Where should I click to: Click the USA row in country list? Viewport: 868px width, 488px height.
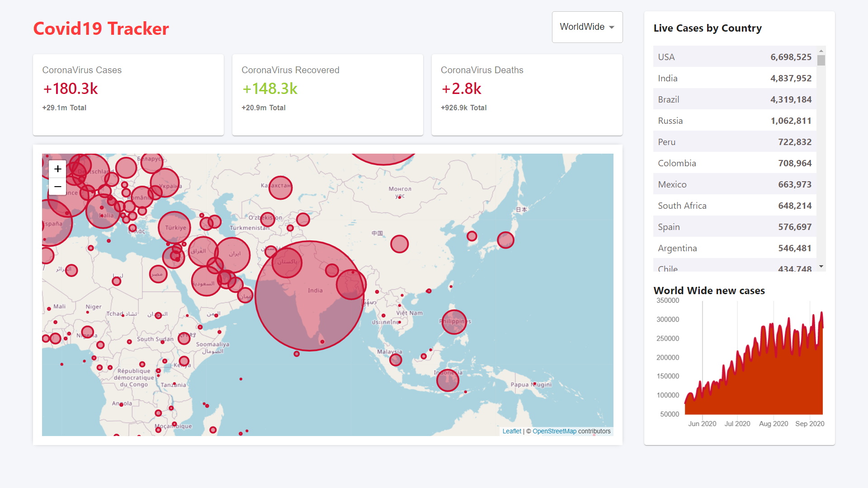735,57
